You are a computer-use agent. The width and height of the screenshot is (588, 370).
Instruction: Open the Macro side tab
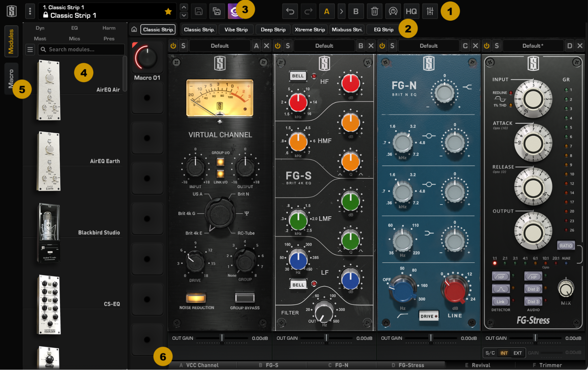tap(11, 79)
